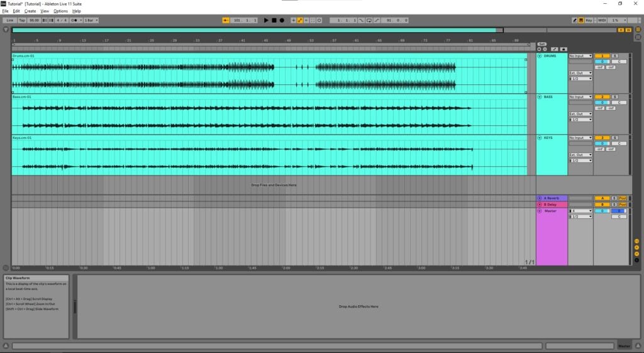Click the Arrangement Record button
This screenshot has width=644, height=353.
(282, 20)
